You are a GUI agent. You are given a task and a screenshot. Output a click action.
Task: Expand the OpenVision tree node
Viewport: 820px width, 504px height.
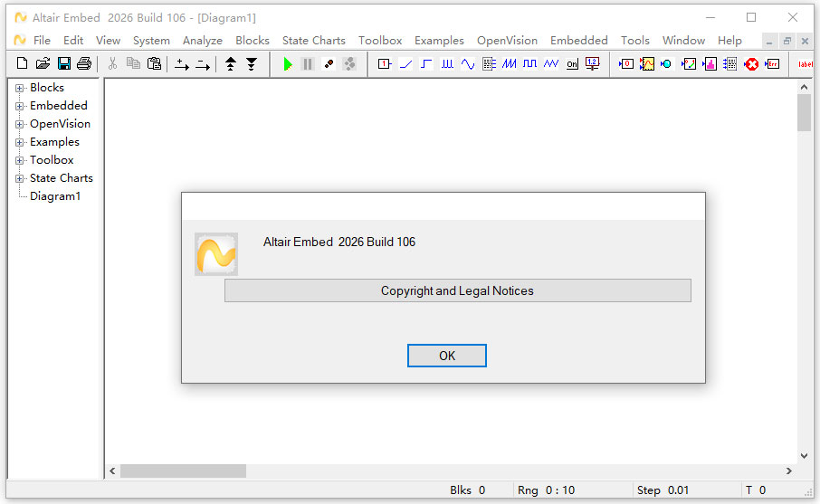[19, 125]
